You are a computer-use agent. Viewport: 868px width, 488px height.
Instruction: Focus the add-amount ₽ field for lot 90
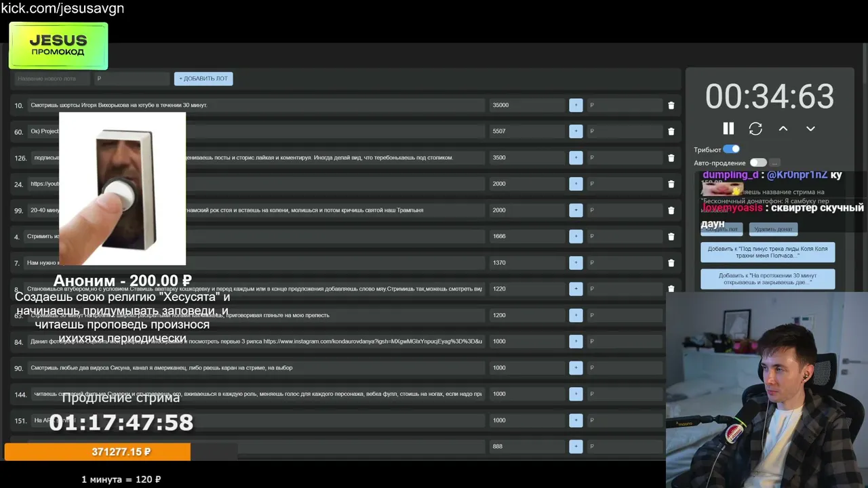[x=625, y=367]
